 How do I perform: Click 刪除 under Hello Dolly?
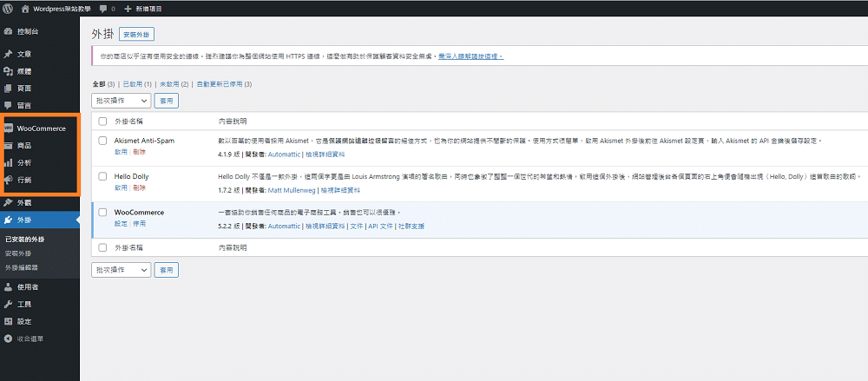pos(139,187)
